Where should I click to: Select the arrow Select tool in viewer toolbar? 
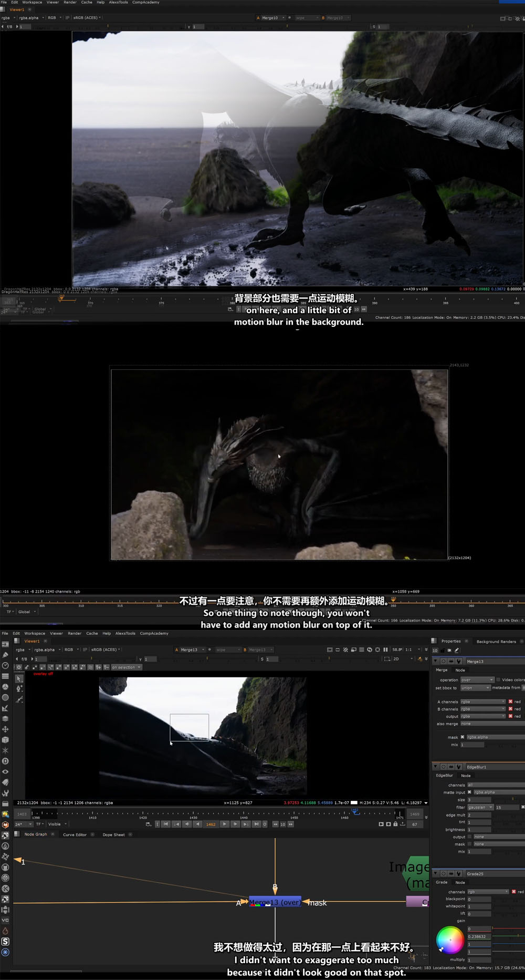[19, 678]
